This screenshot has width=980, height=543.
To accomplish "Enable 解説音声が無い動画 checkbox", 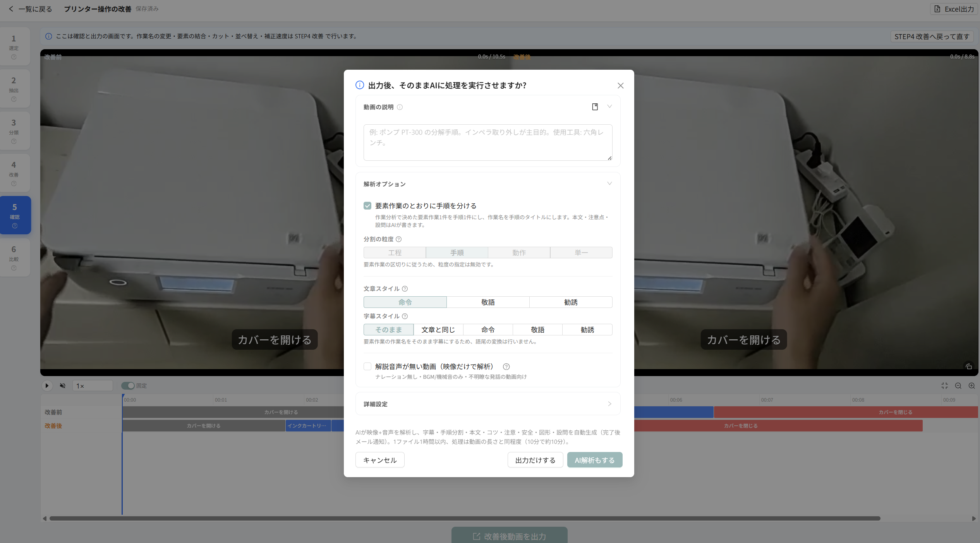I will 367,366.
